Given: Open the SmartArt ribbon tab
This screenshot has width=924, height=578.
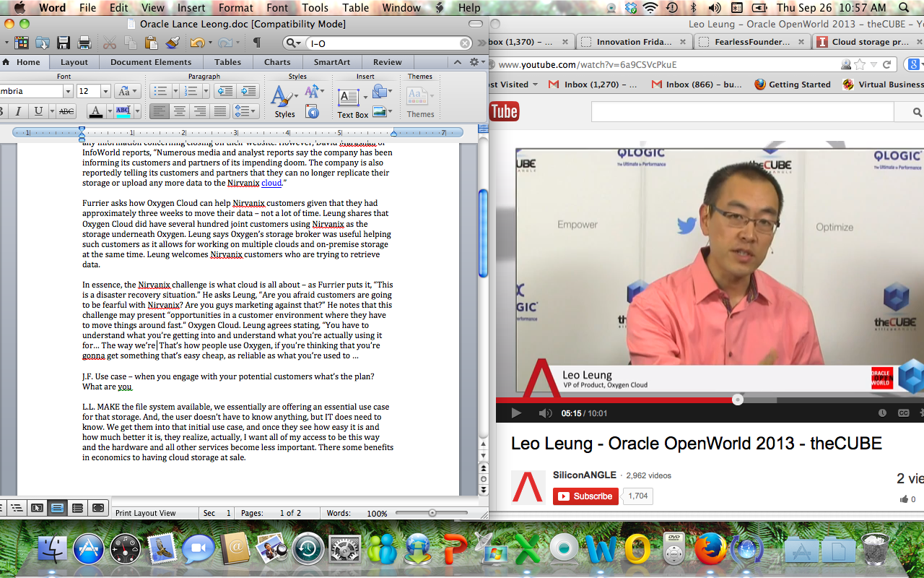Looking at the screenshot, I should [332, 62].
